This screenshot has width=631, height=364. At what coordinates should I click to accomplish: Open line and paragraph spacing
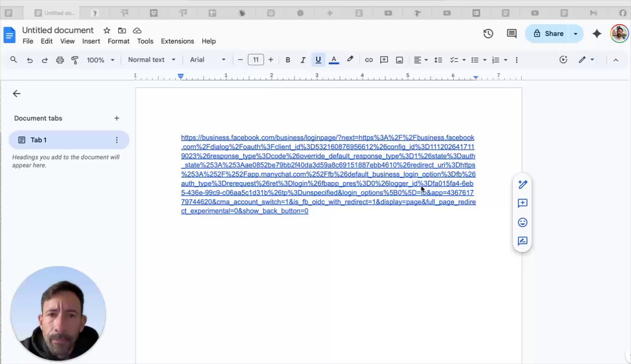pyautogui.click(x=438, y=60)
